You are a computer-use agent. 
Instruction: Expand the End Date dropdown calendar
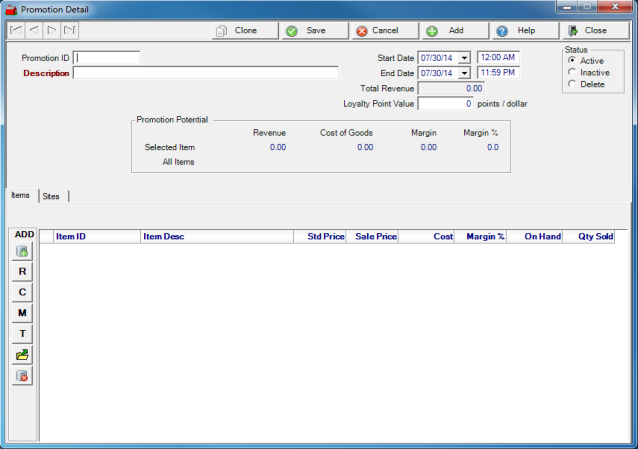464,73
